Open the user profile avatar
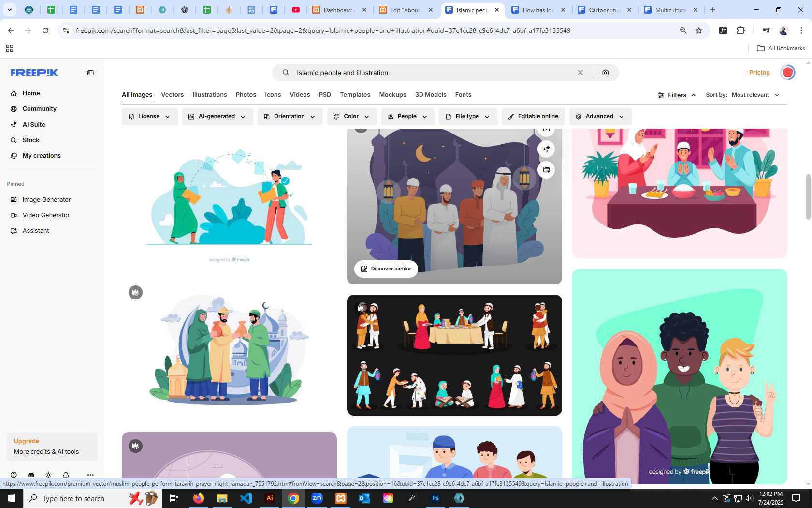Viewport: 812px width, 508px height. point(788,72)
